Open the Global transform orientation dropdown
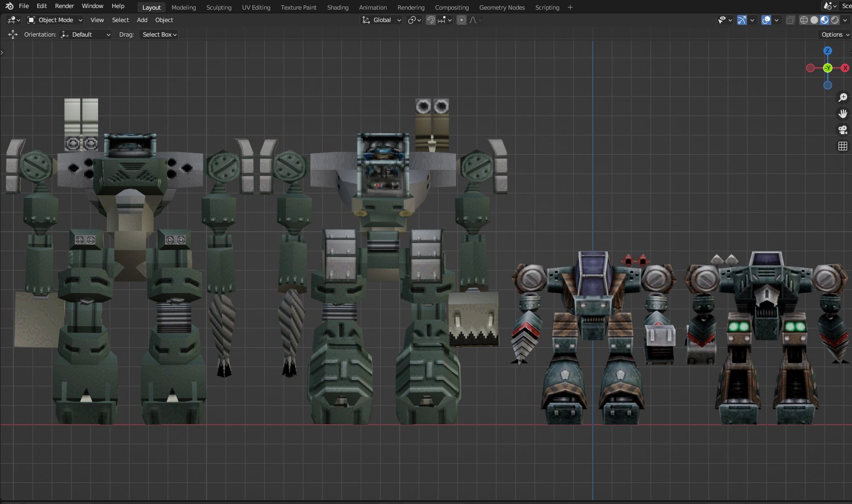Image resolution: width=852 pixels, height=504 pixels. tap(381, 20)
